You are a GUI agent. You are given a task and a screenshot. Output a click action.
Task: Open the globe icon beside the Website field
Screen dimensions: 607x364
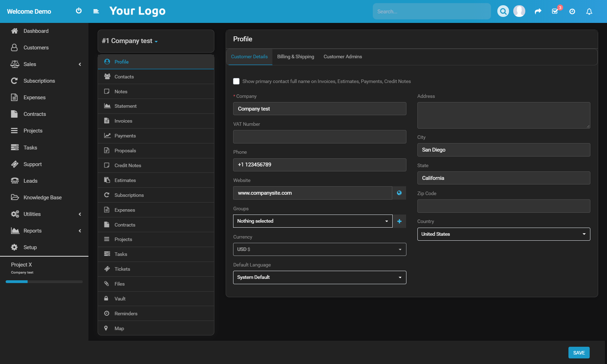pos(399,193)
